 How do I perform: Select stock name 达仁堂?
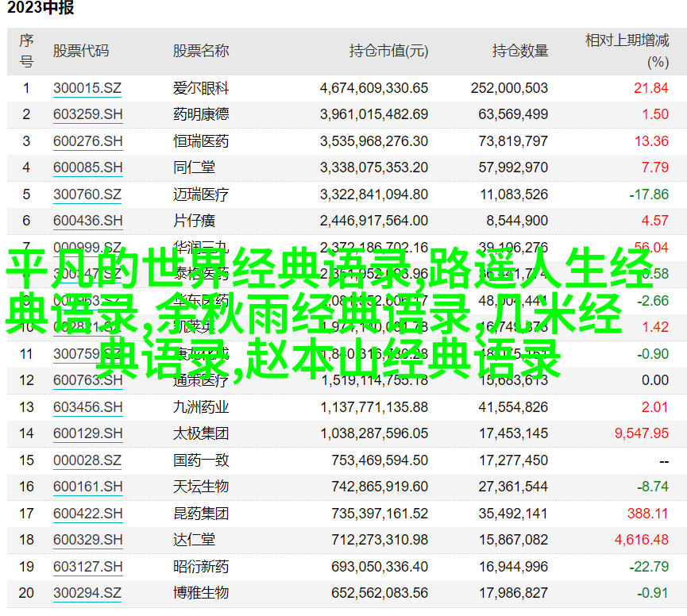tap(194, 539)
